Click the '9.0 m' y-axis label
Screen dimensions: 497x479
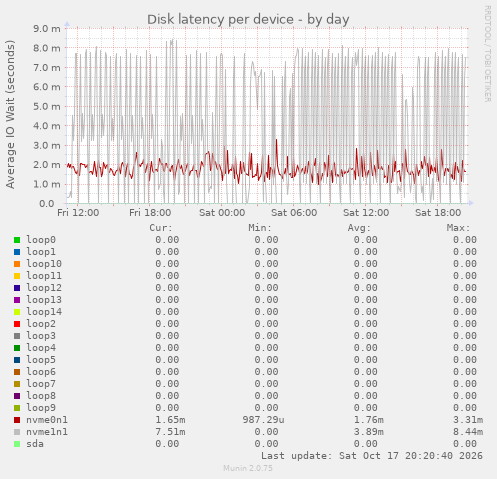pyautogui.click(x=47, y=29)
